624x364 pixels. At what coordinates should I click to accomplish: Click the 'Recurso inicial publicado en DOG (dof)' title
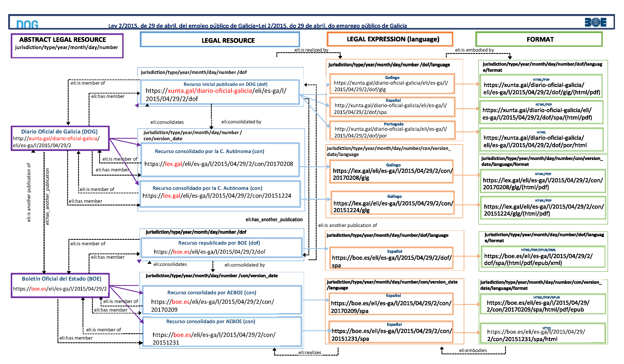(x=226, y=84)
